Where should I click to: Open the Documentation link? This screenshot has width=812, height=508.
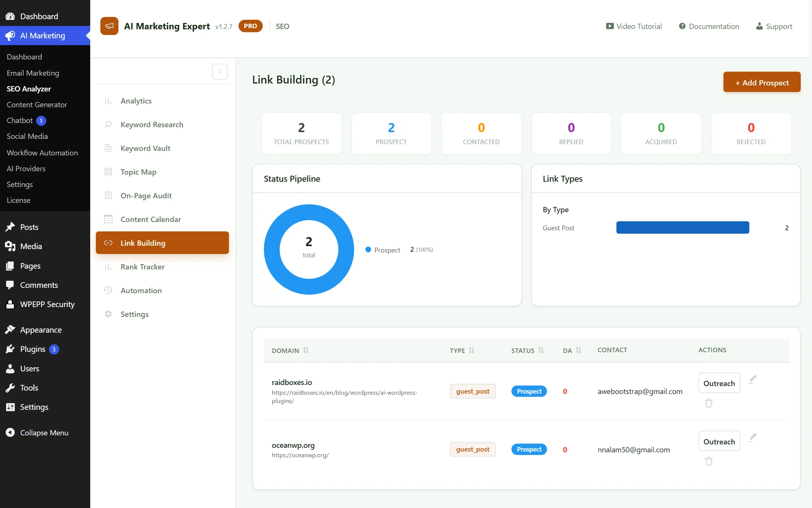pos(709,26)
